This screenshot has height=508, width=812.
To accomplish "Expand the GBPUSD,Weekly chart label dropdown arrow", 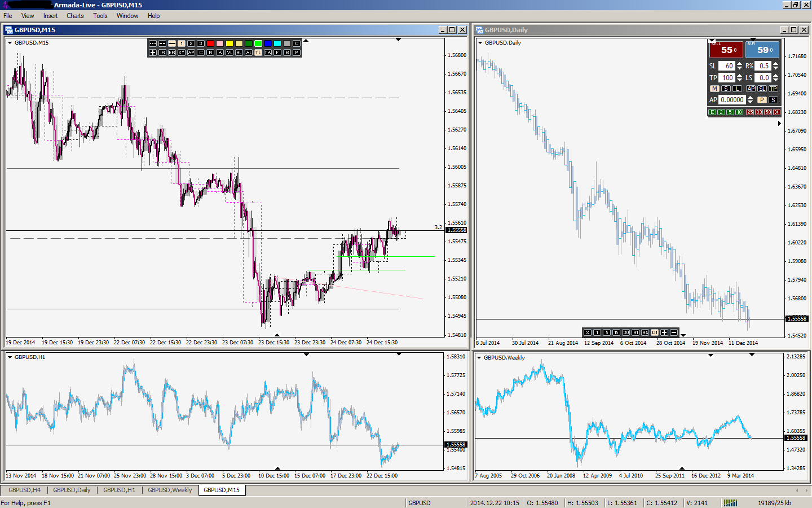I will (x=479, y=358).
